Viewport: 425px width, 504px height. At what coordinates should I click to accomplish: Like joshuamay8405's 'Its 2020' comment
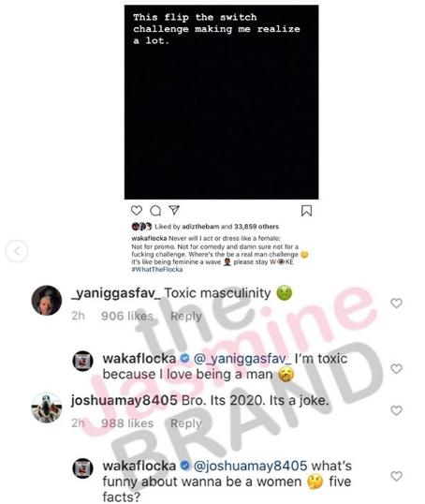click(x=396, y=410)
